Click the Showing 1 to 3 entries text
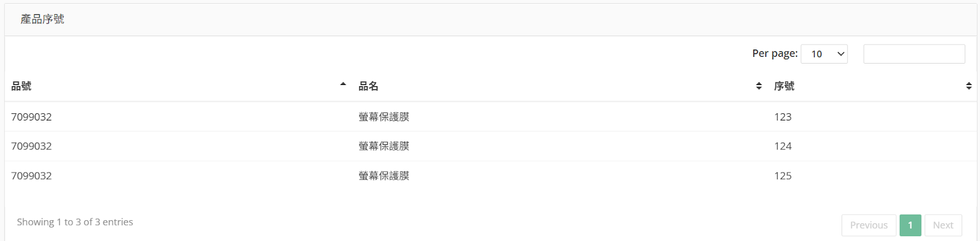 [75, 222]
